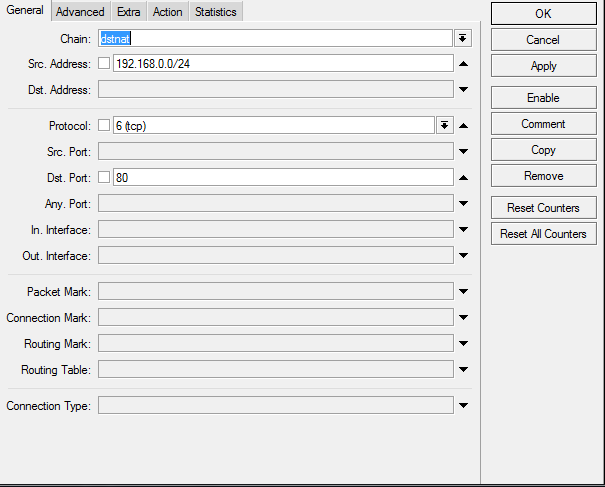Open the Statistics tab

pyautogui.click(x=215, y=12)
